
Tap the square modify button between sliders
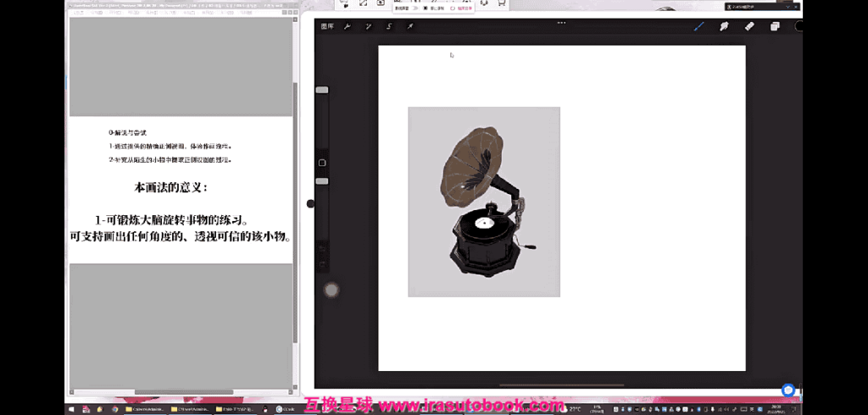[x=322, y=163]
